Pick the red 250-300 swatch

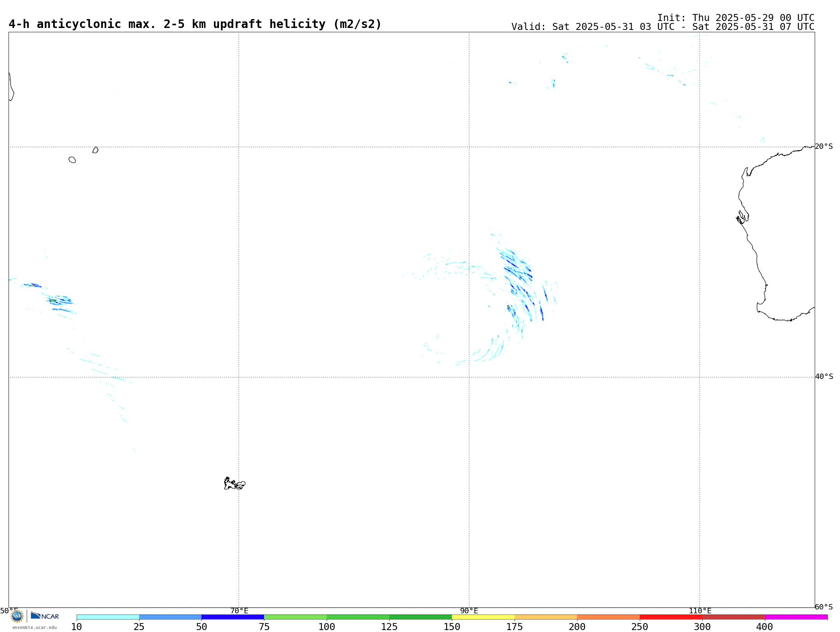(x=671, y=617)
